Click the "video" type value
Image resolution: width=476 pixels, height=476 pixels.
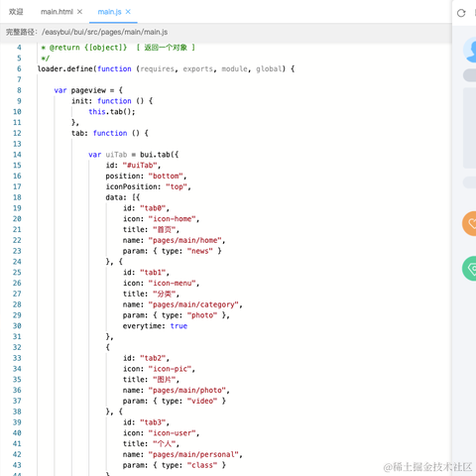202,401
